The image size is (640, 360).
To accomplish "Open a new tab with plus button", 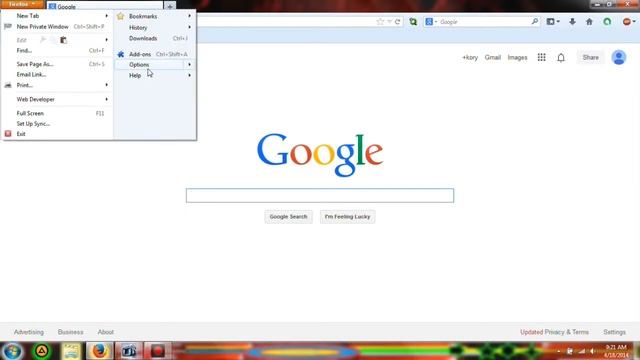I will coord(170,6).
